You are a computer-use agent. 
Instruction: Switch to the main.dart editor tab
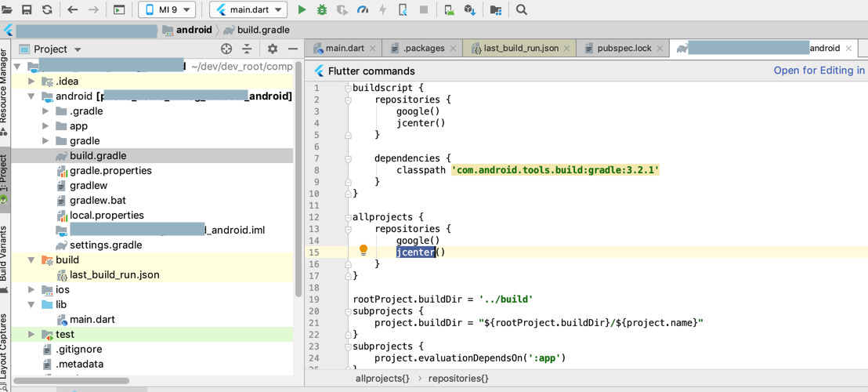pyautogui.click(x=345, y=48)
